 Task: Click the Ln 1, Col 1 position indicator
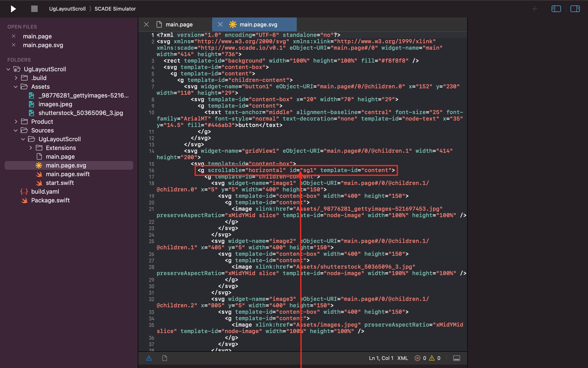tap(381, 358)
